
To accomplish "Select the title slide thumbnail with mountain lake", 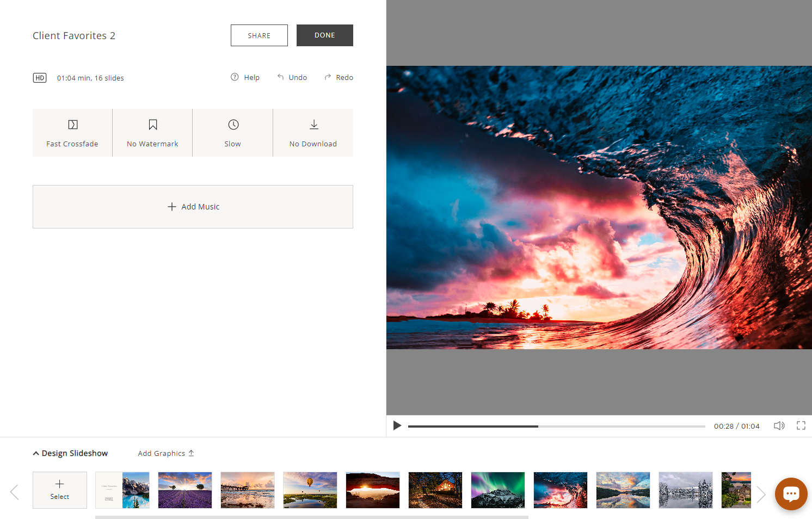I will pos(122,490).
